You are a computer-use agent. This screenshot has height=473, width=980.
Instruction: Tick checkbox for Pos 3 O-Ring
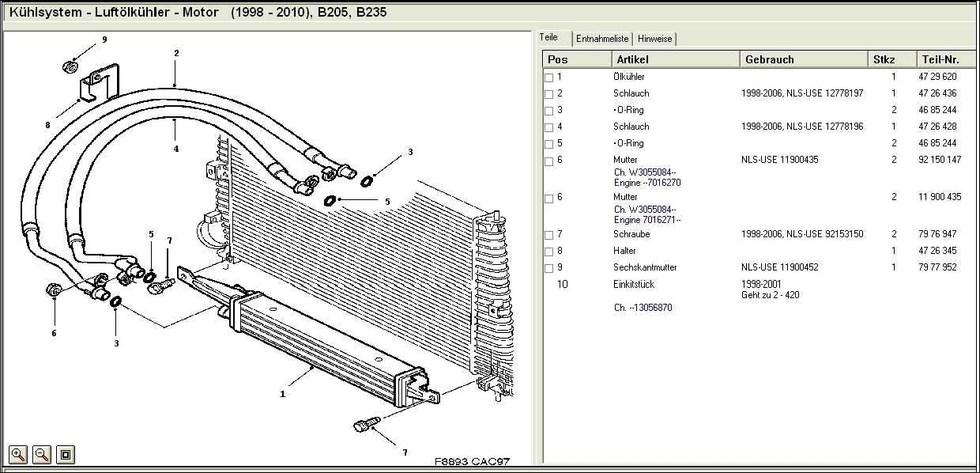pos(549,111)
